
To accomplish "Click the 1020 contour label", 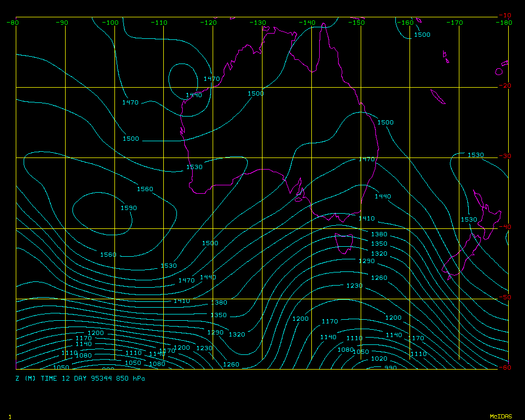I will (379, 359).
